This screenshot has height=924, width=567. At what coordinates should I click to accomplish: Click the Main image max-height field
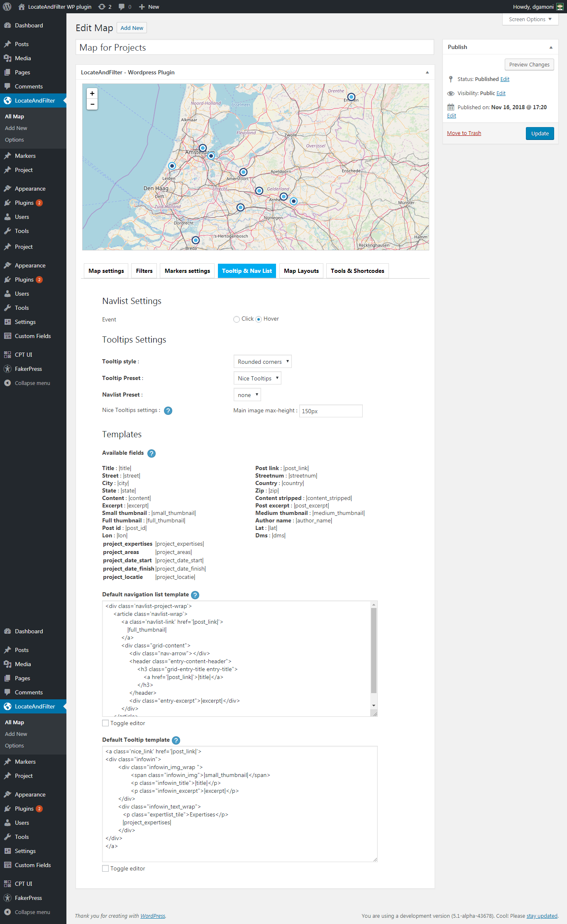click(x=330, y=411)
